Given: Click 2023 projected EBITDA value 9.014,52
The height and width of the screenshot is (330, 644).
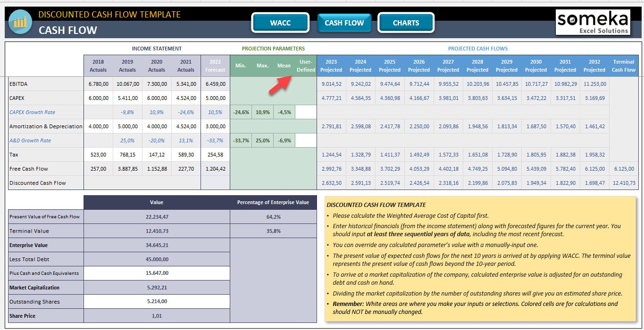Looking at the screenshot, I should pyautogui.click(x=331, y=84).
